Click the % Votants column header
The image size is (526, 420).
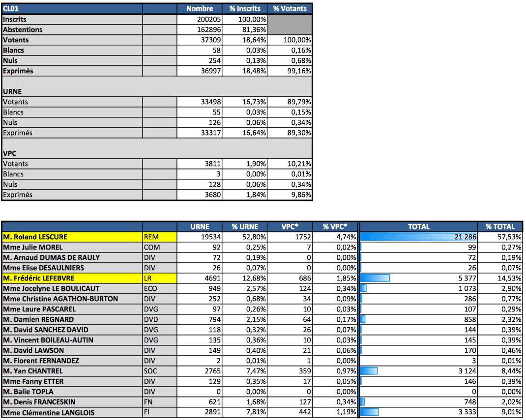[290, 8]
